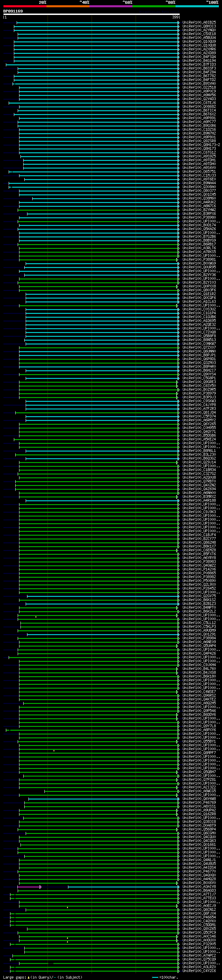Select the label UniRef100_A5KE24
The image size is (222, 980).
(x=199, y=439)
